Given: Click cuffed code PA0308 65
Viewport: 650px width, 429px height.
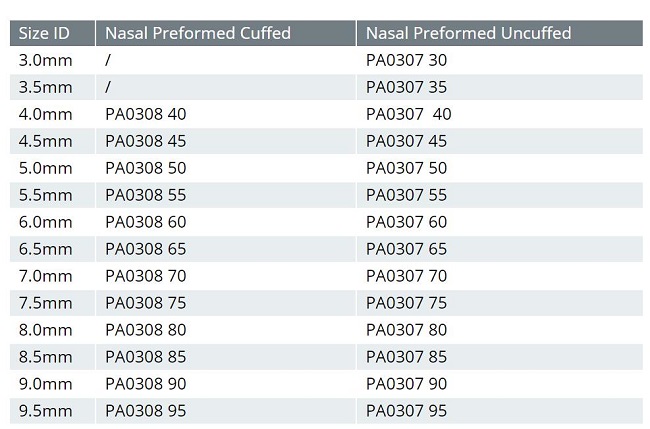Looking at the screenshot, I should (x=146, y=249).
